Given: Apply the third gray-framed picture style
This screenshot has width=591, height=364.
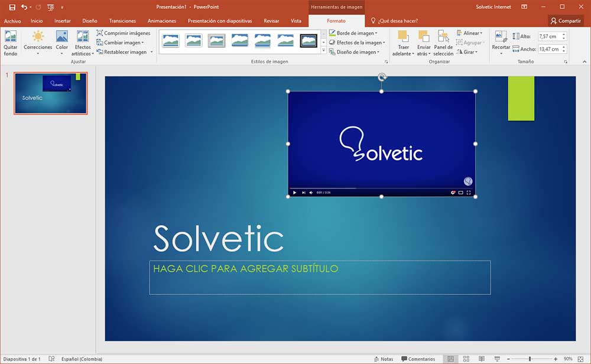Looking at the screenshot, I should tap(216, 40).
